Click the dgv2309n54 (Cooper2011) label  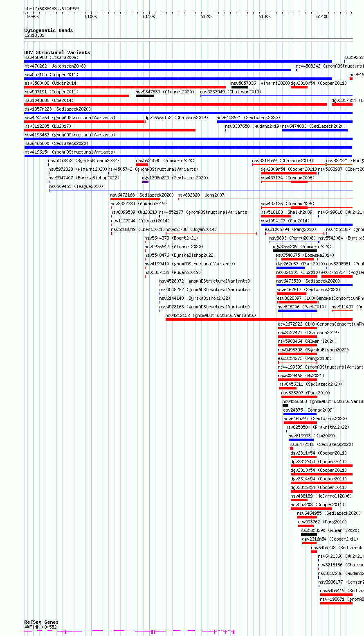(289, 169)
